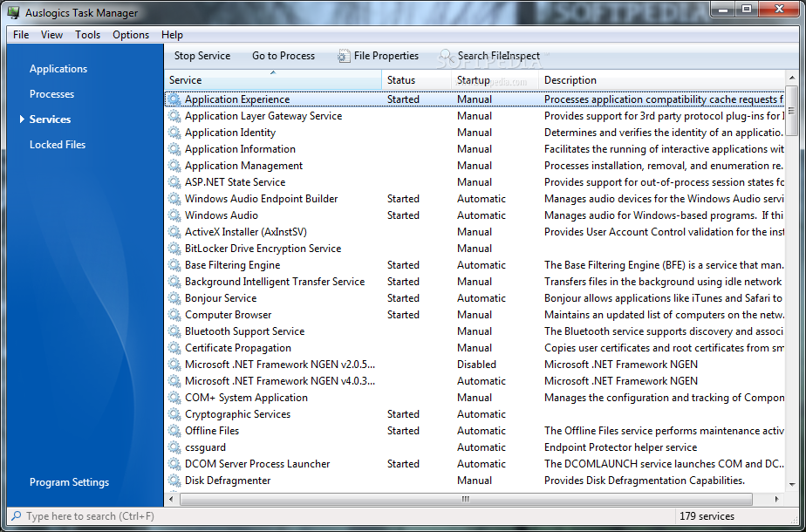Click the search magnifier icon in the status bar

[16, 515]
